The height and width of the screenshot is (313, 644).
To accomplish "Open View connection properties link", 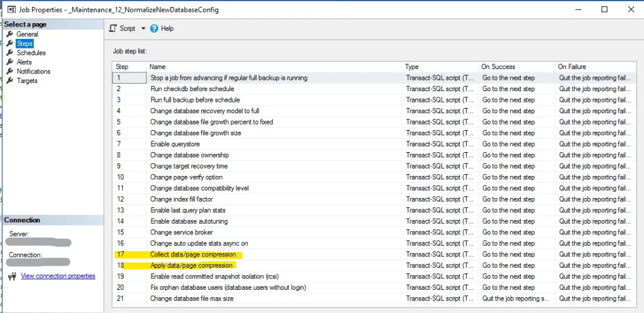I will coord(58,276).
